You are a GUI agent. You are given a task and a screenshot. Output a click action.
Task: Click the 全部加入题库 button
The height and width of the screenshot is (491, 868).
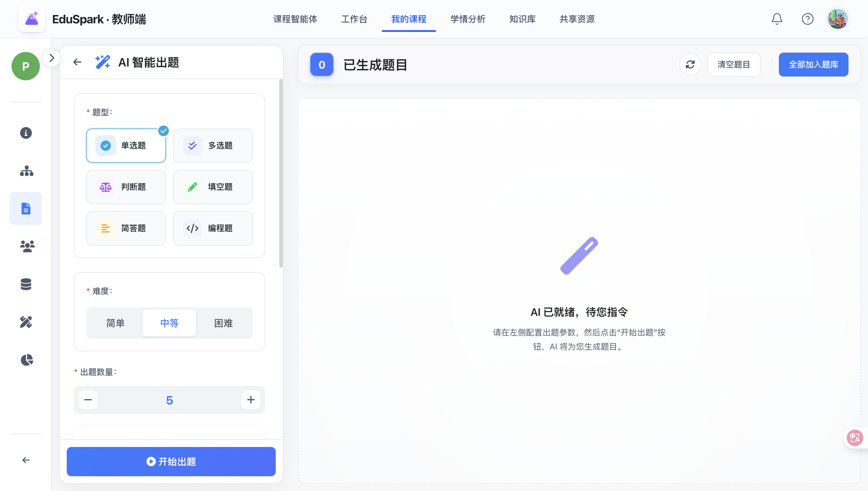pyautogui.click(x=813, y=64)
